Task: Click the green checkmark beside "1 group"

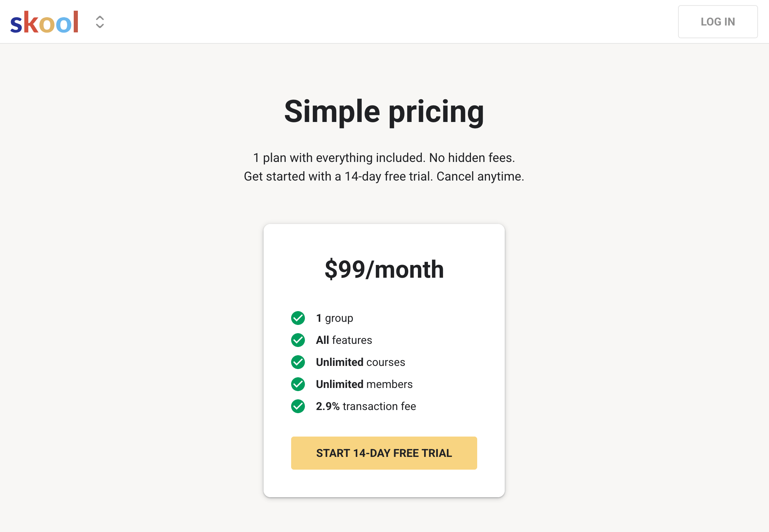Action: [x=298, y=318]
